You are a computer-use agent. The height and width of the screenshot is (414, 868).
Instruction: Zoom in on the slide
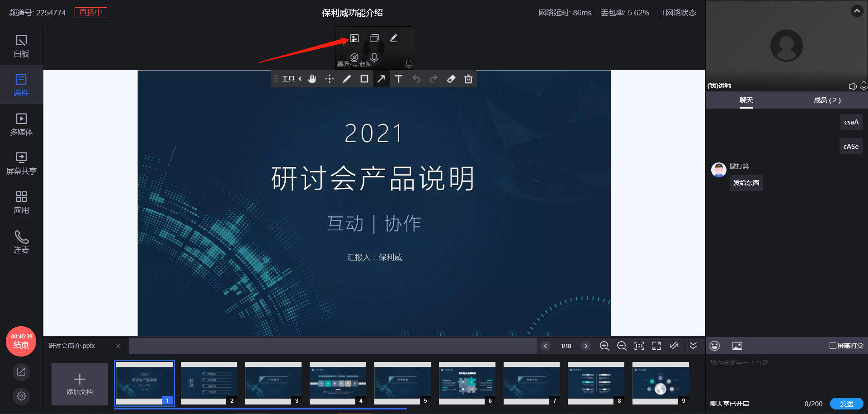point(604,346)
